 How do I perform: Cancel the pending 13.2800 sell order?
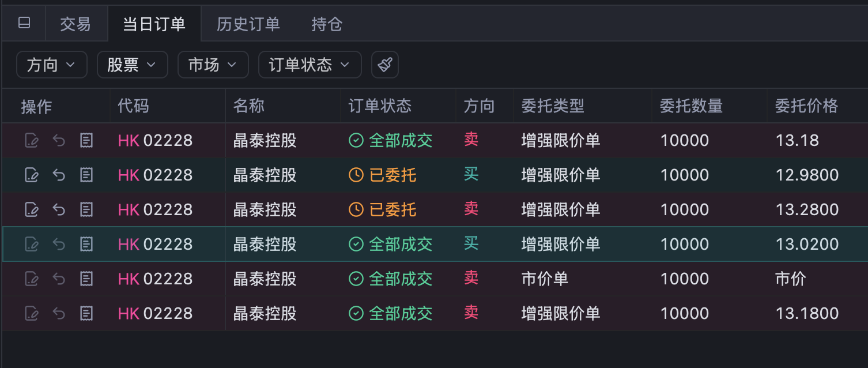click(x=59, y=209)
